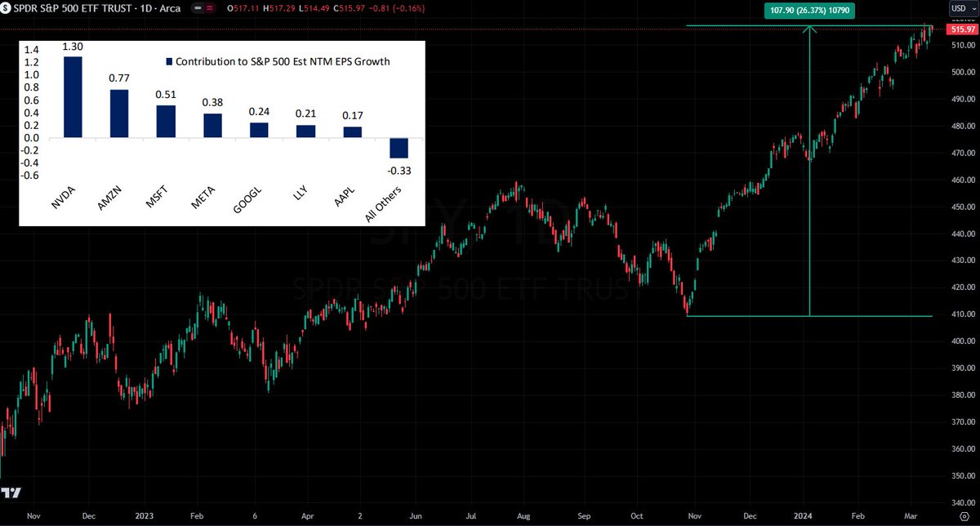
Task: Click the navy legend swatch in inset
Action: coord(170,62)
